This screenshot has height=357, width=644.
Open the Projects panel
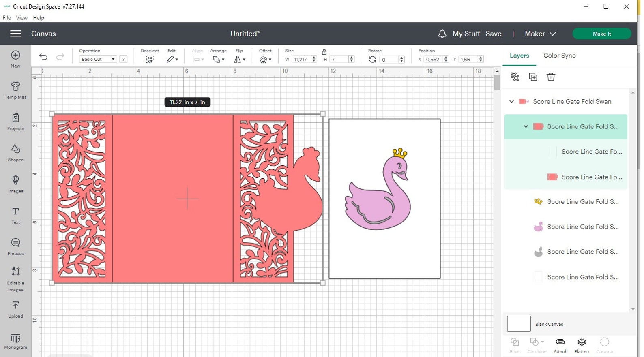pyautogui.click(x=15, y=122)
